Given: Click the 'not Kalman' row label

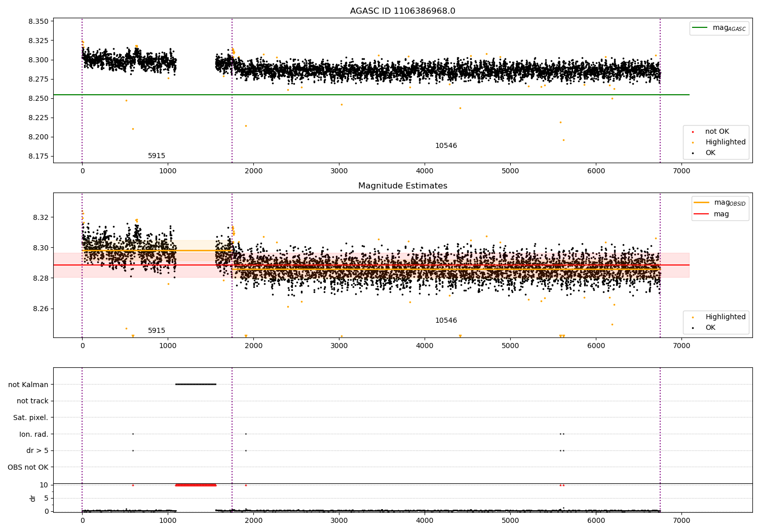Looking at the screenshot, I should (28, 385).
